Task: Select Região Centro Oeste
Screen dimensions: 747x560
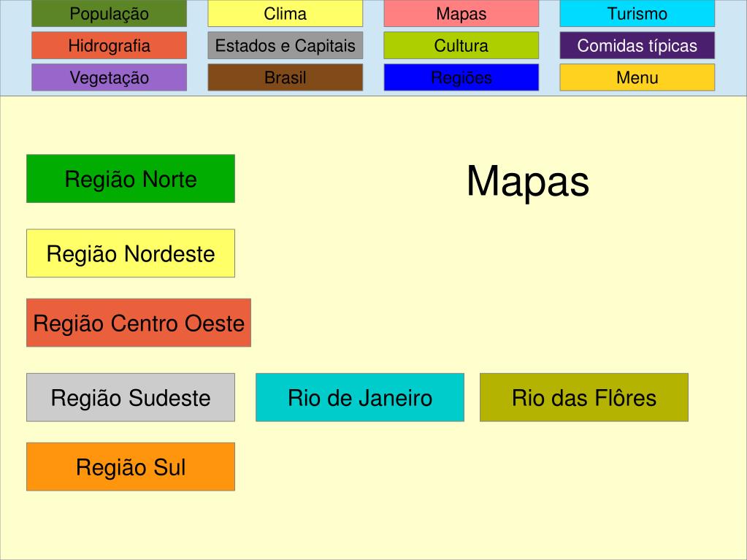Action: coord(139,323)
